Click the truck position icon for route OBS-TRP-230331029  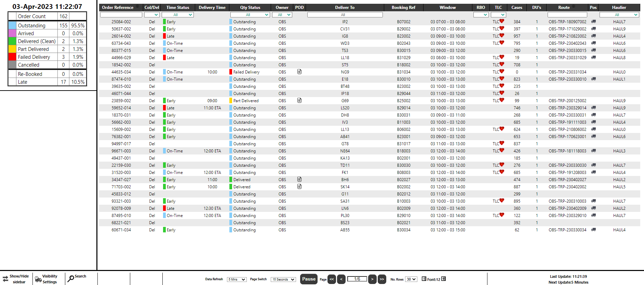click(593, 57)
